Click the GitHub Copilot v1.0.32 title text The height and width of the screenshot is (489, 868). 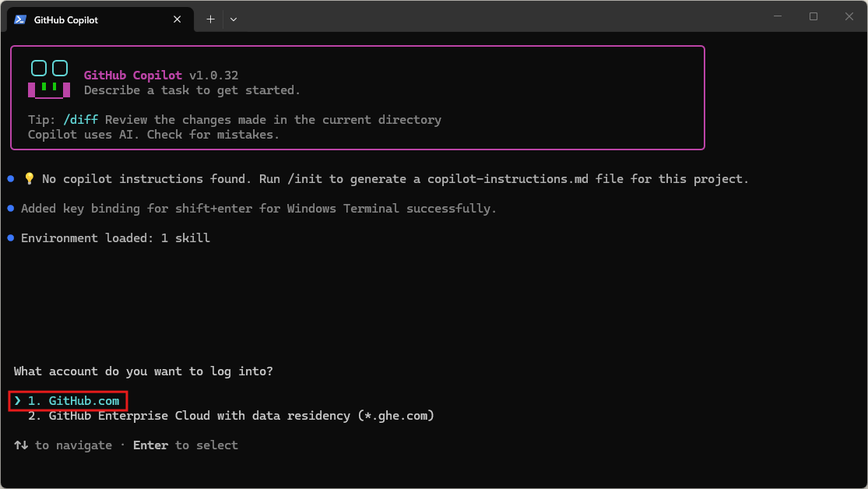tap(161, 76)
